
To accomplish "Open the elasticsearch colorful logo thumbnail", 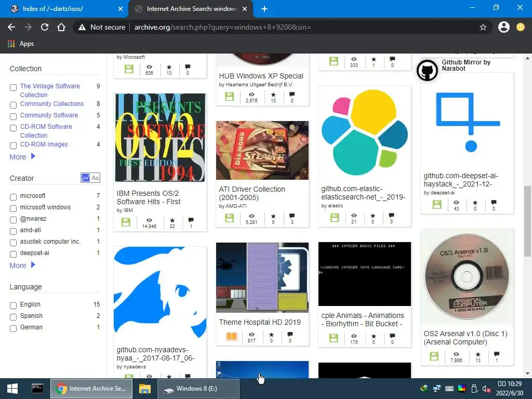I will 365,132.
